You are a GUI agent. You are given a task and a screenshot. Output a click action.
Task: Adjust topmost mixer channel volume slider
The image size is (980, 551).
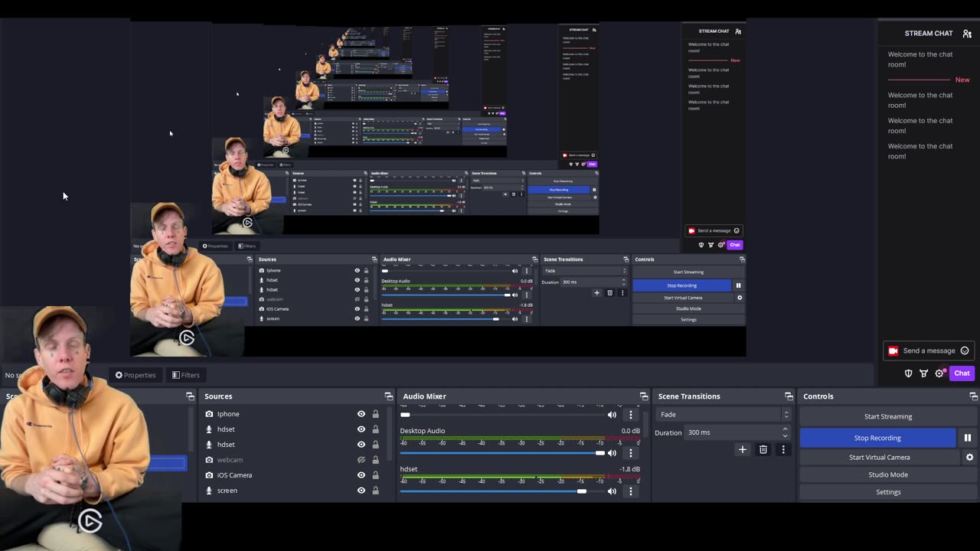502,415
